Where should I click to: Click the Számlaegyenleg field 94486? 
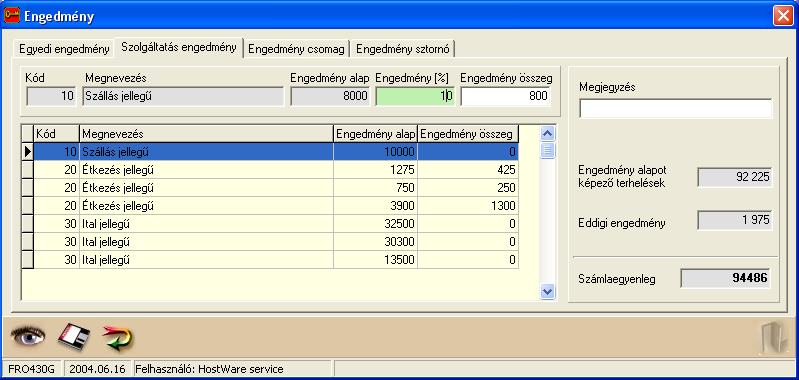(x=726, y=278)
